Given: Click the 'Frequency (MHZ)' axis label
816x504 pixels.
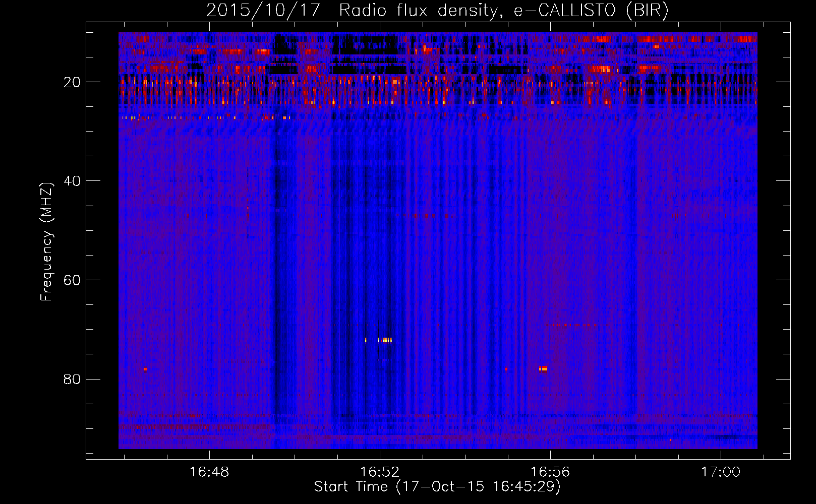Looking at the screenshot, I should click(46, 242).
